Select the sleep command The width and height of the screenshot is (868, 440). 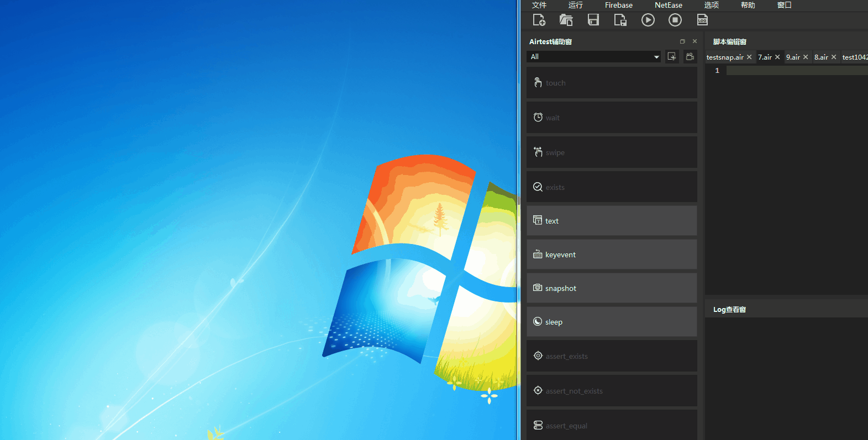pyautogui.click(x=612, y=322)
